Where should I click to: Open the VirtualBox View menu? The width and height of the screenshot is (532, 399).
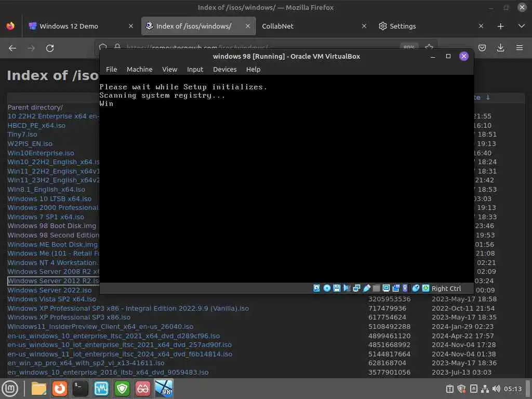(x=170, y=69)
